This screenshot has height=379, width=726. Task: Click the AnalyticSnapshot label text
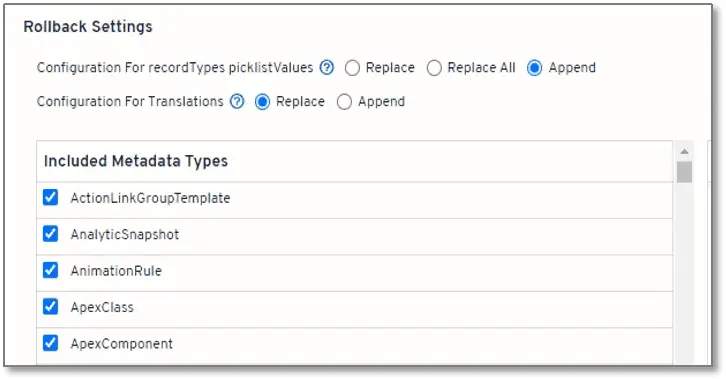click(x=125, y=235)
